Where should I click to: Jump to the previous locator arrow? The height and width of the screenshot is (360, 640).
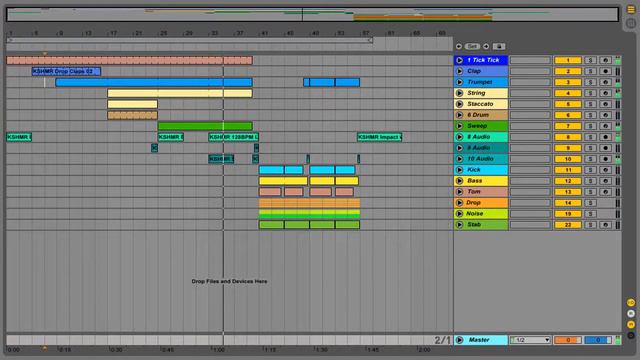(459, 46)
